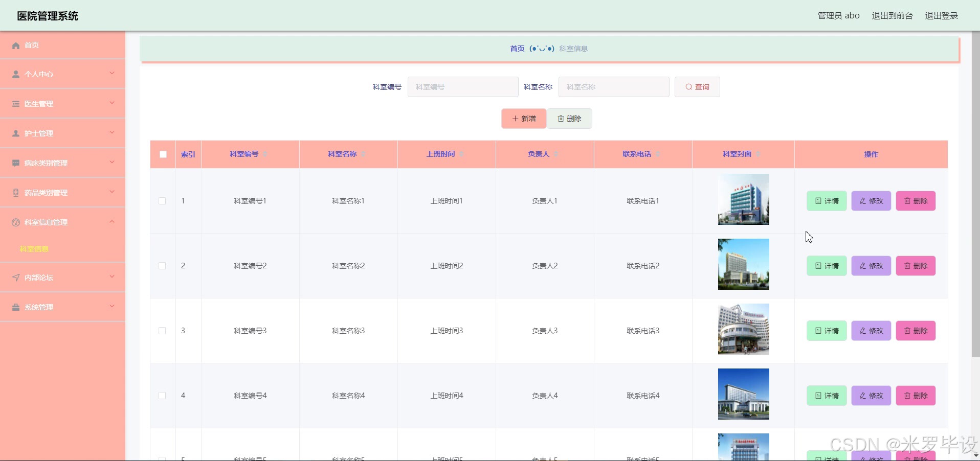Viewport: 980px width, 461px height.
Task: Click 删除 for row 科室编号2
Action: click(916, 266)
